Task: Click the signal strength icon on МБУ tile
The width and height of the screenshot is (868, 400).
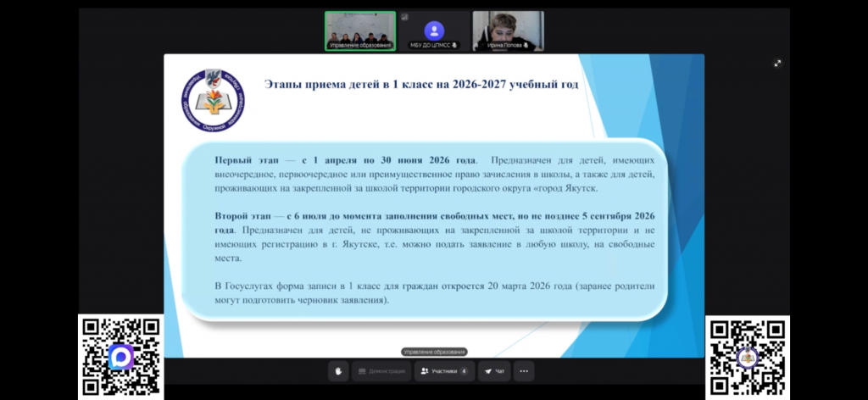Action: (x=404, y=16)
